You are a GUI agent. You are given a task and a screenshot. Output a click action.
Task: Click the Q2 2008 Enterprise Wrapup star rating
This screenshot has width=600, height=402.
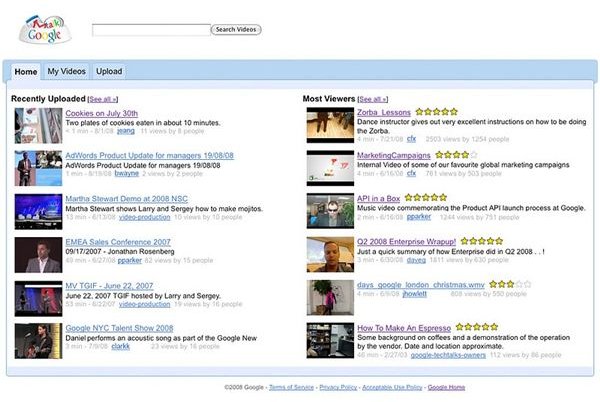[482, 241]
